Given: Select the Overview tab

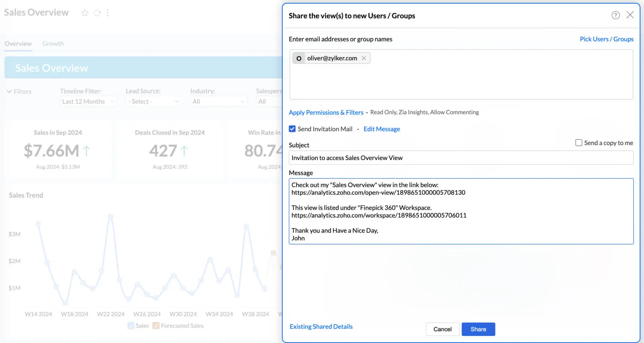Looking at the screenshot, I should coord(18,44).
